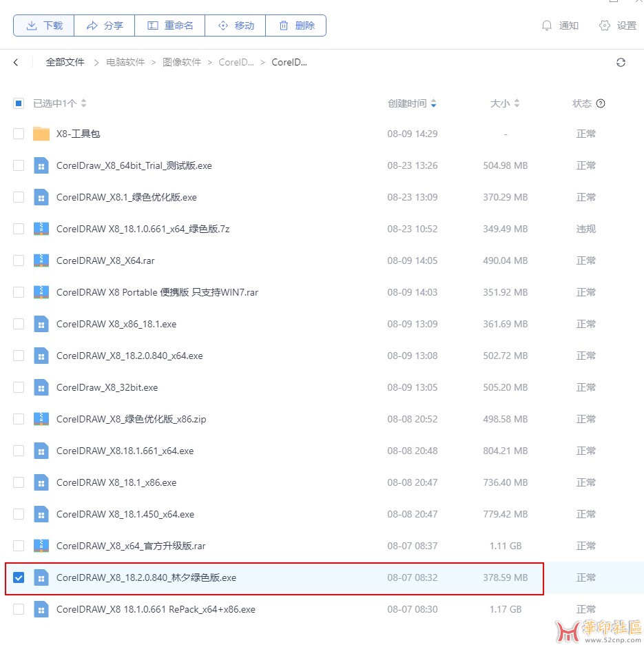Click exe icon of CorelDRAW_X8_18.2.0.840_x64.exe

tap(41, 356)
